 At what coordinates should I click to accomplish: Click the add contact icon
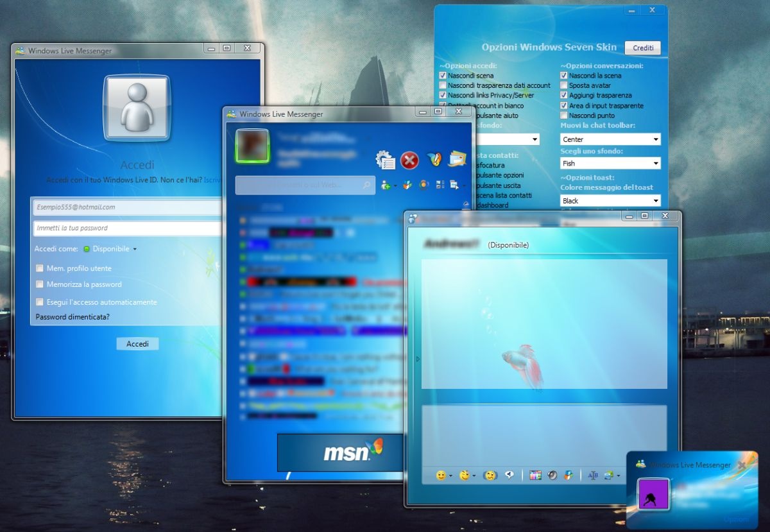(386, 185)
